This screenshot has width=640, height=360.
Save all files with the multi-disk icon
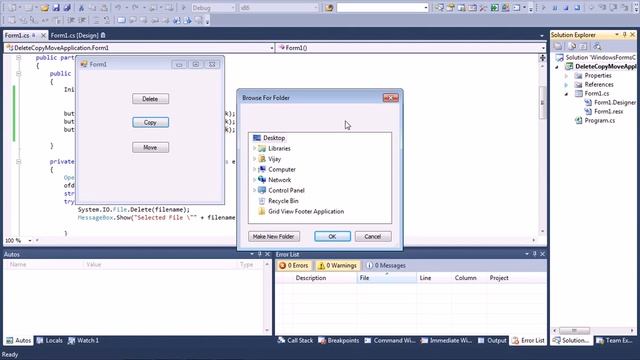pos(67,8)
